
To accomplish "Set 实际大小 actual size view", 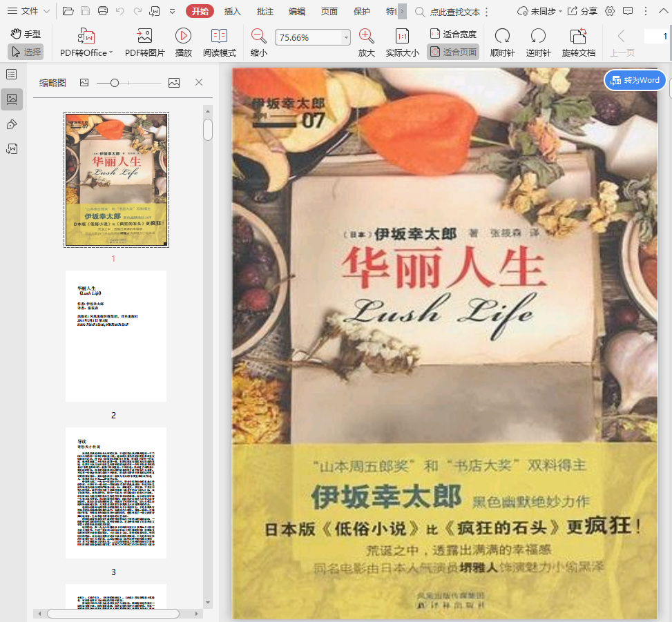I will 403,42.
